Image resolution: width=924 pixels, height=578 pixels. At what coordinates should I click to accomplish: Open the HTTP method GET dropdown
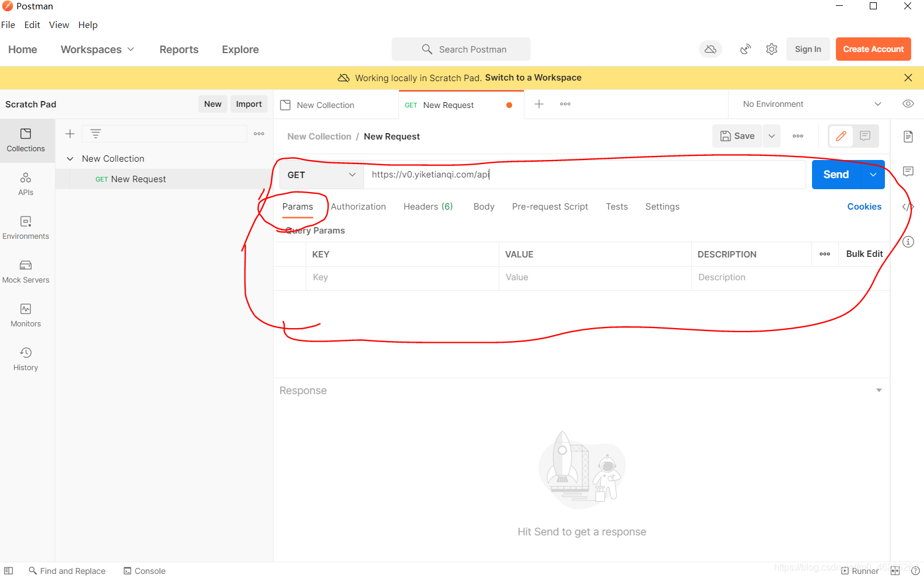[321, 175]
